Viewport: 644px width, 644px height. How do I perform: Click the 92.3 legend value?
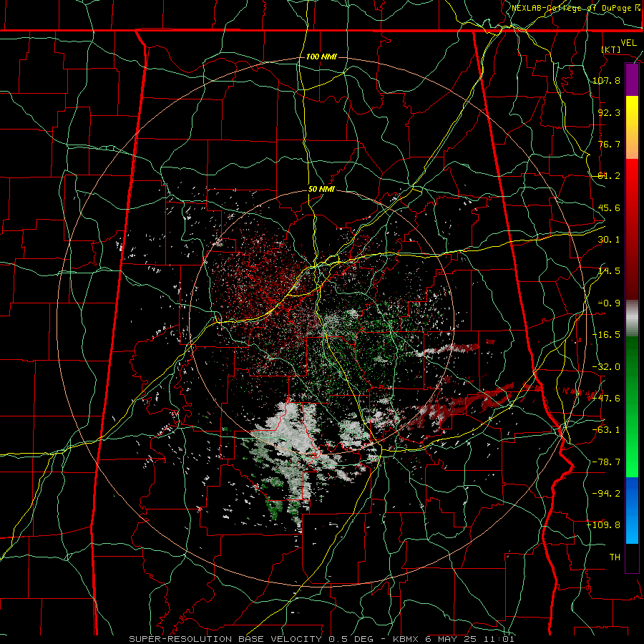[609, 112]
